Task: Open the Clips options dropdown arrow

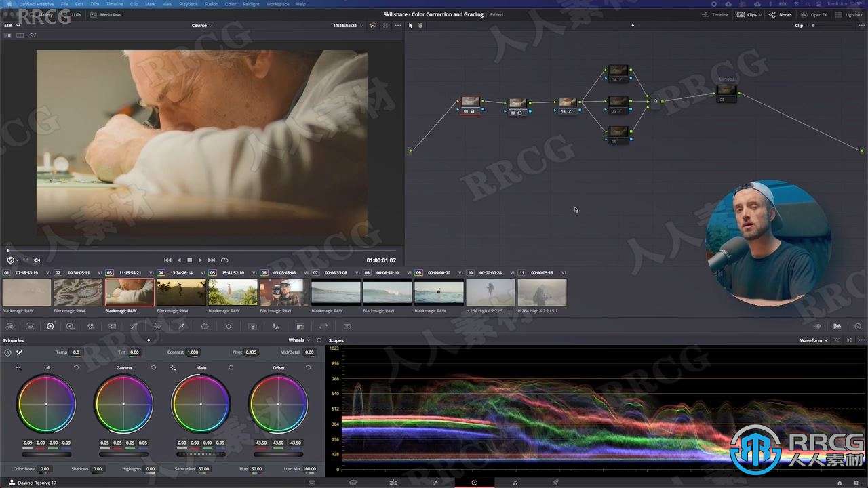Action: (760, 14)
